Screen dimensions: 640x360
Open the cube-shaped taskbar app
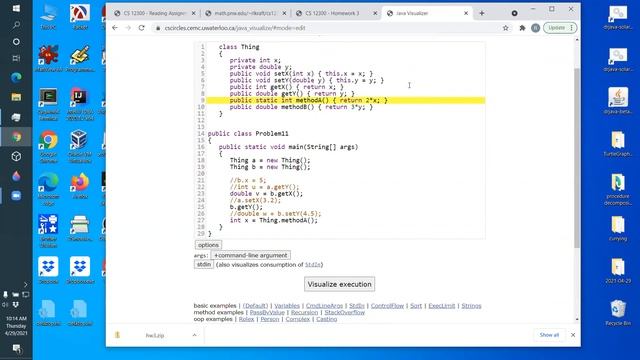coord(16,156)
